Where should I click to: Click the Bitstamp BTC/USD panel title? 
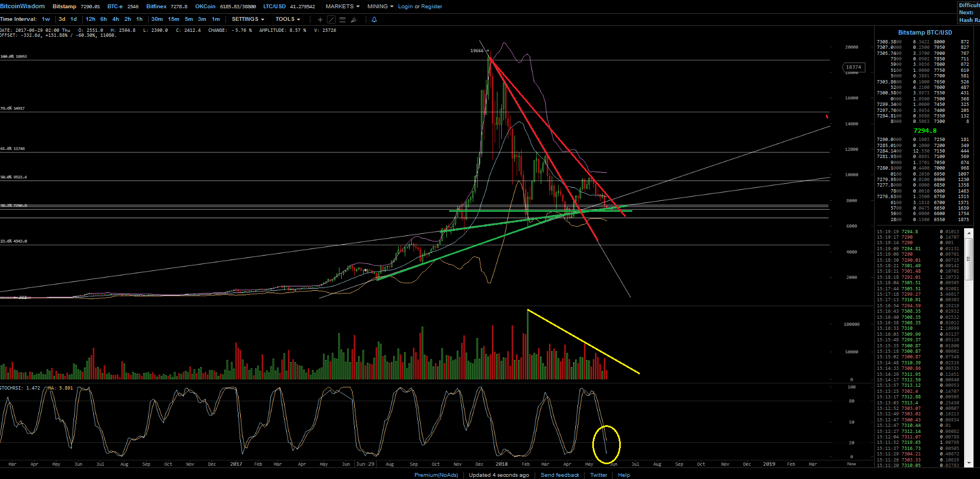[925, 33]
